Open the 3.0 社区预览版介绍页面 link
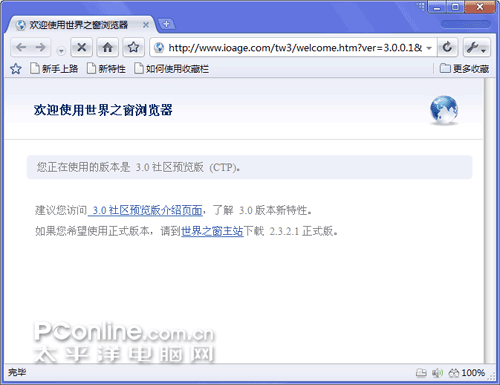500x385 pixels. 145,210
